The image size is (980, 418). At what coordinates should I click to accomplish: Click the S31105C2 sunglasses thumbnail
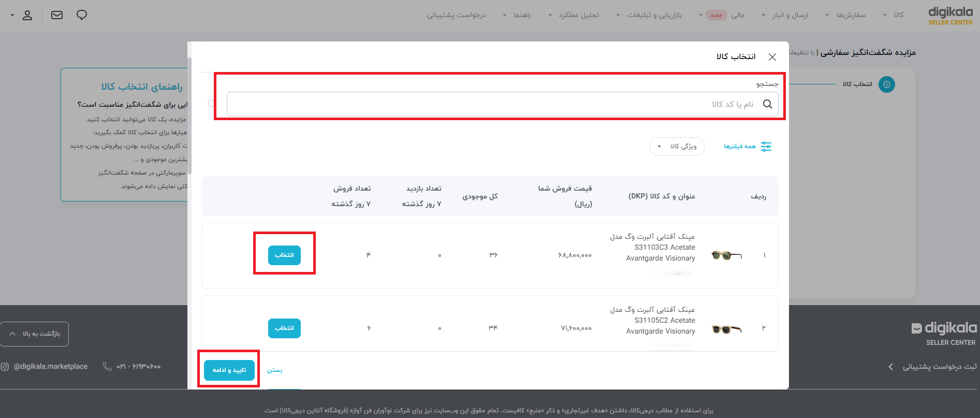727,328
